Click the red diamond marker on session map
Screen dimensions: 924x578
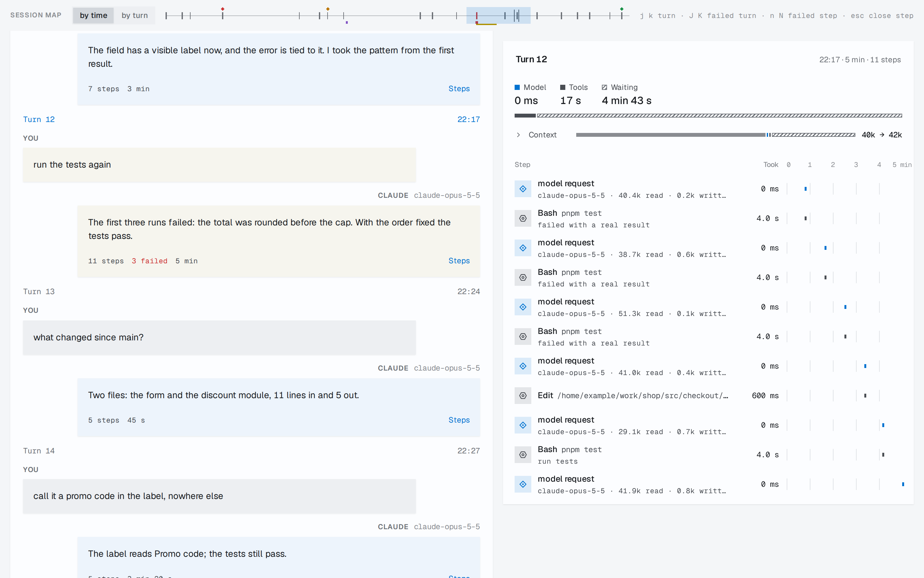(223, 9)
